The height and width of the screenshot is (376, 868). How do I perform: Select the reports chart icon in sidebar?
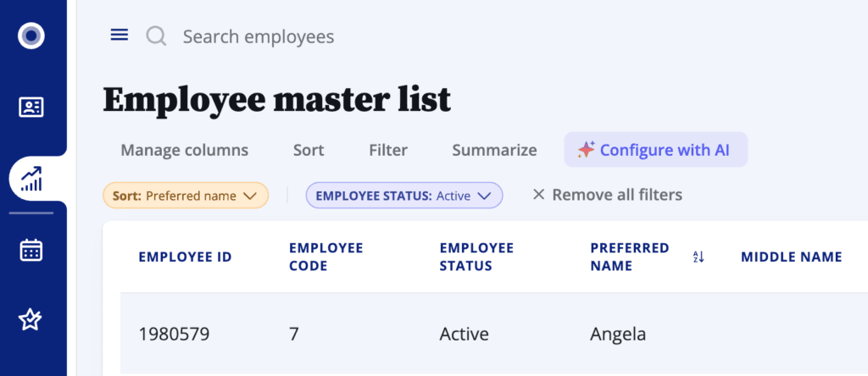click(32, 179)
